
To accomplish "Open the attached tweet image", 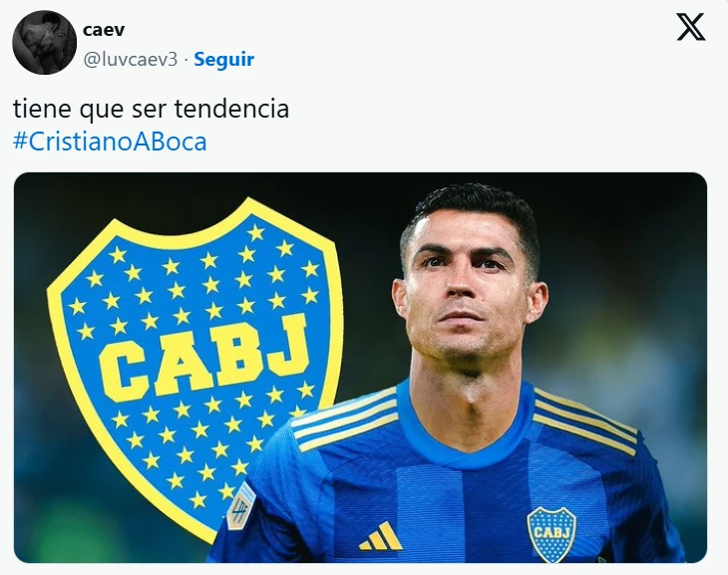I will (x=360, y=368).
